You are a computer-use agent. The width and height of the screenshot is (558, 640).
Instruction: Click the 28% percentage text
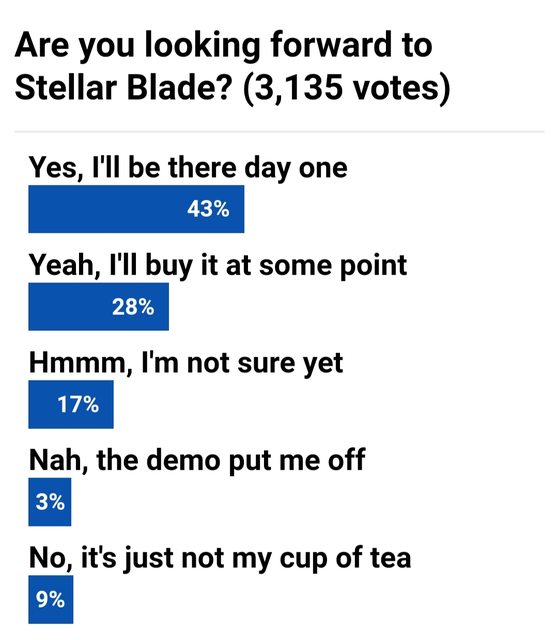133,307
